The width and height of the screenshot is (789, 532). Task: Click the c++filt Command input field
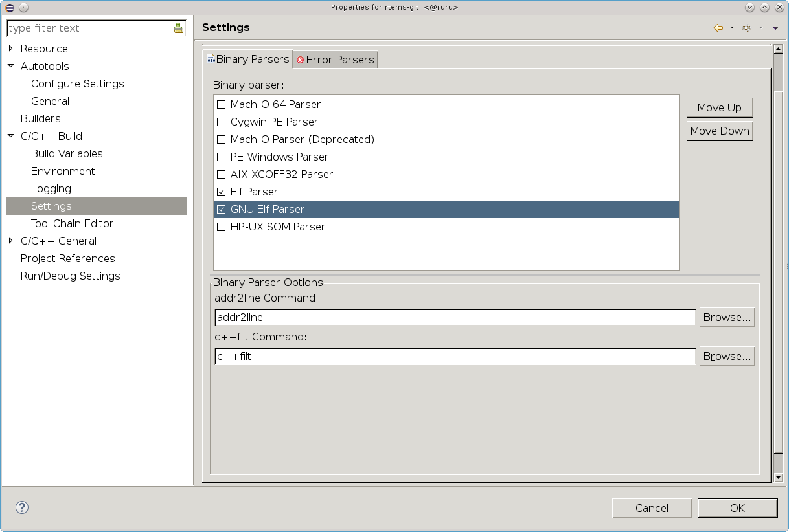[455, 356]
